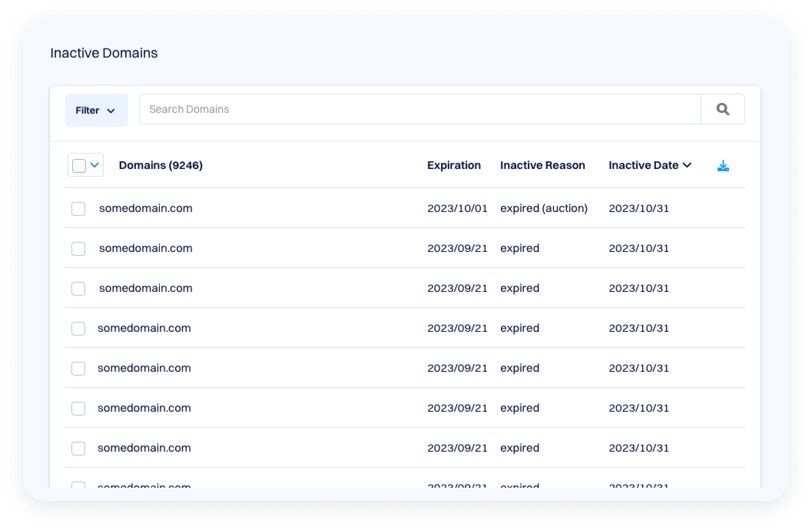
Task: Click the blue download export icon
Action: 723,166
